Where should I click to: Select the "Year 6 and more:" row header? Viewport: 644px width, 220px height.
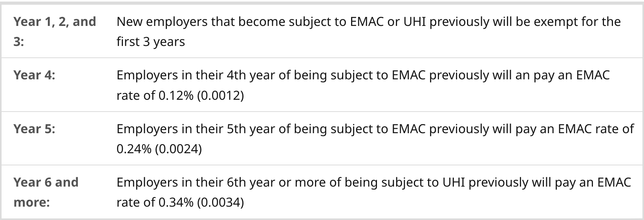[x=46, y=192]
